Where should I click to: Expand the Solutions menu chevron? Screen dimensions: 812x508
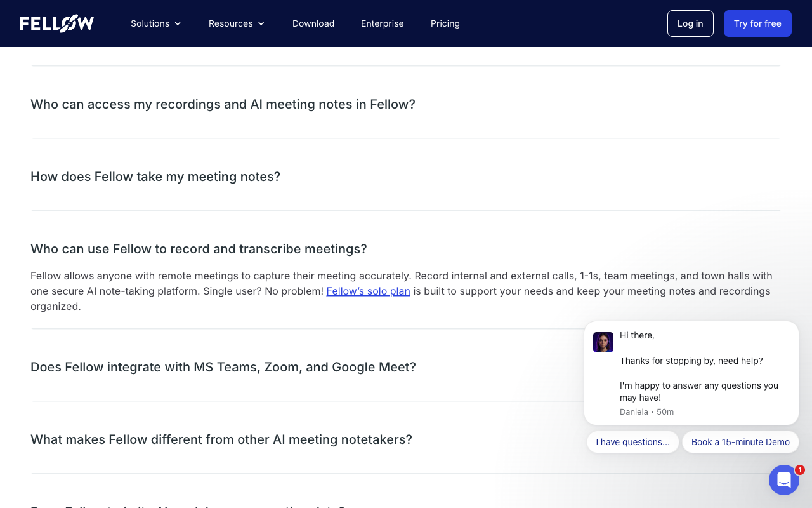pyautogui.click(x=178, y=23)
